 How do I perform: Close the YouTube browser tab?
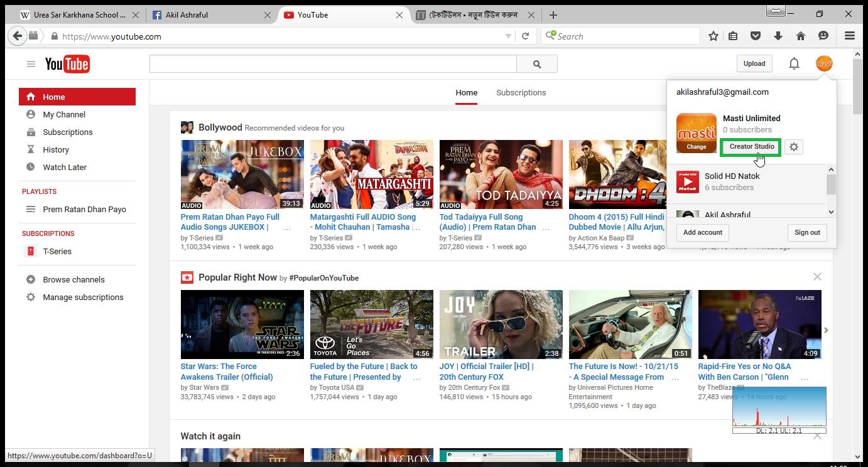pos(399,15)
